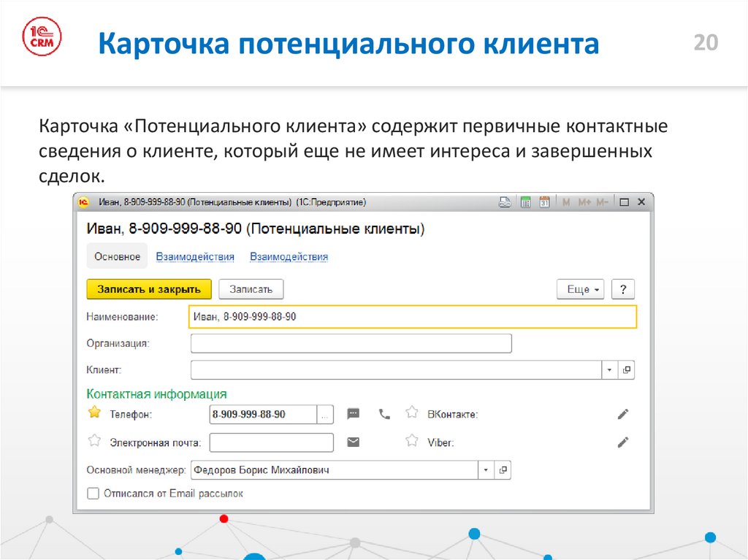Open the first Взаимодействия tab link
The image size is (748, 560).
pyautogui.click(x=195, y=257)
